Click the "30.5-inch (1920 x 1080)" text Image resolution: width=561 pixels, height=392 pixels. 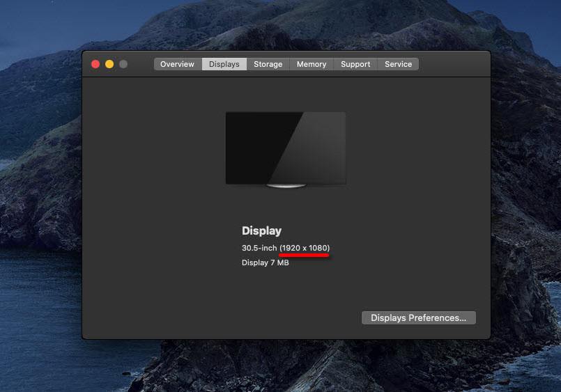pos(286,248)
